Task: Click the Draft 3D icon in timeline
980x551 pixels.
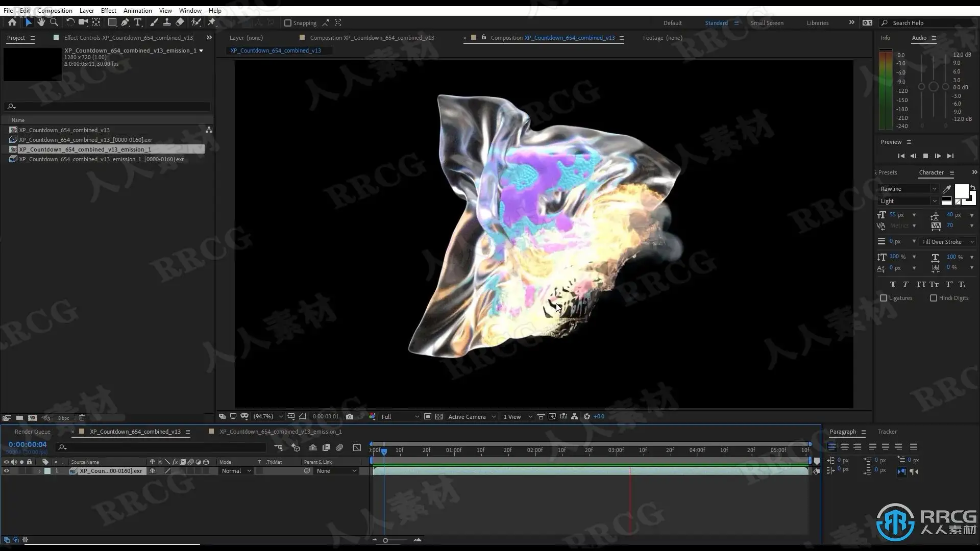Action: pyautogui.click(x=296, y=447)
